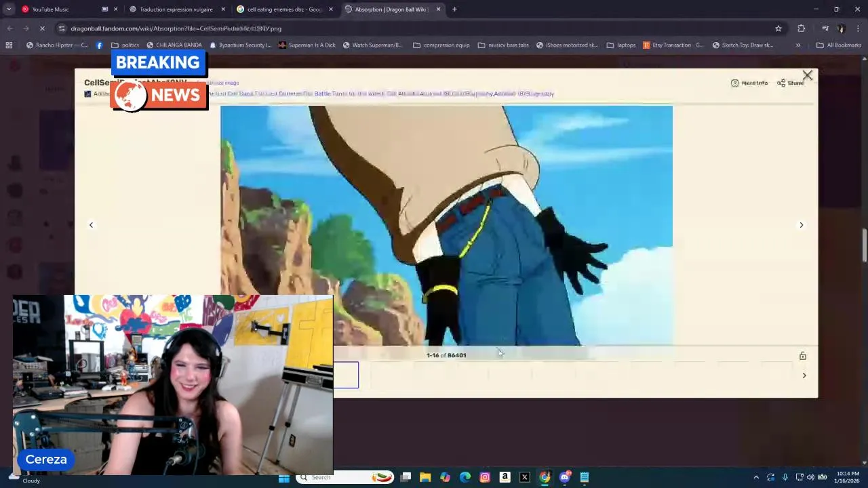Open Task View from the taskbar
This screenshot has height=488, width=868.
click(x=406, y=478)
